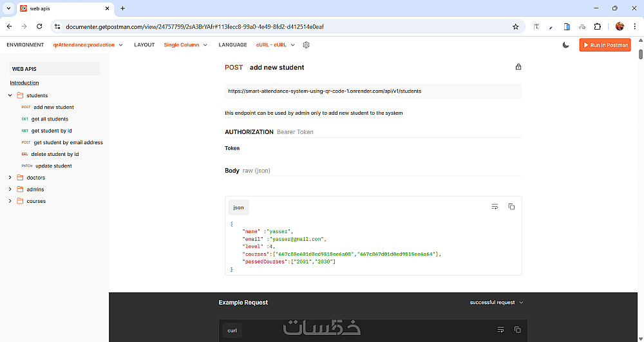Open the Single Column layout dropdown
The height and width of the screenshot is (342, 644).
point(185,44)
